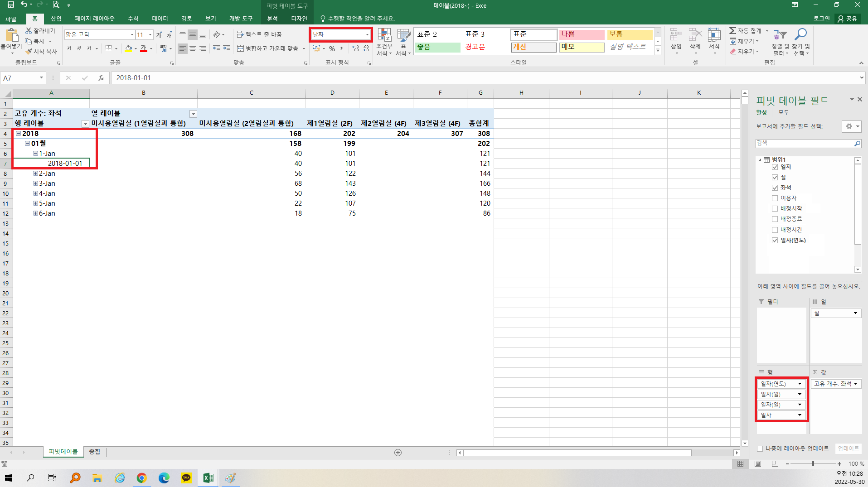
Task: Click the increase indent icon
Action: click(227, 48)
